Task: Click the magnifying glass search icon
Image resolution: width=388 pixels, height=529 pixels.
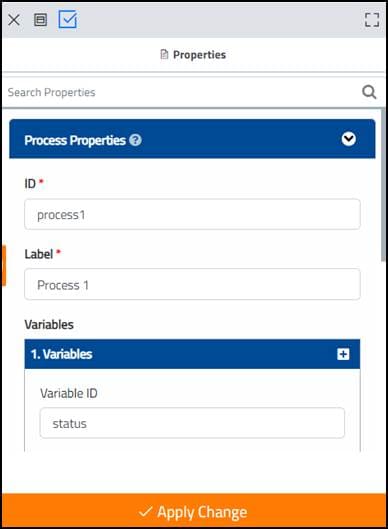Action: (x=369, y=92)
